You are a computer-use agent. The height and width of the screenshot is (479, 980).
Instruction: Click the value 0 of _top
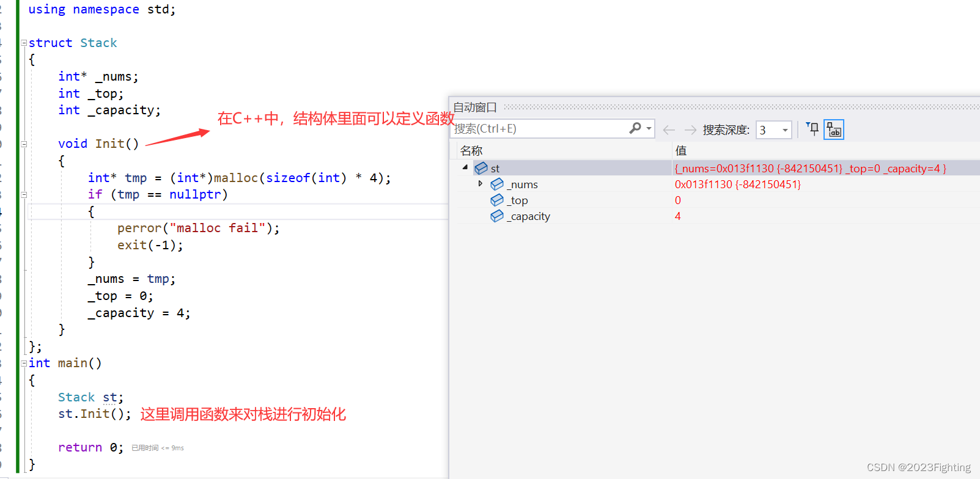pos(678,200)
